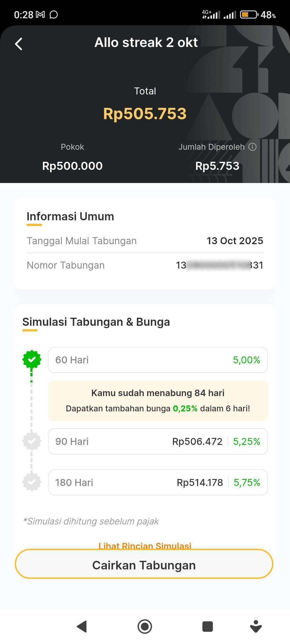Tap the gray 90 Hari milestone badge

pos(32,441)
